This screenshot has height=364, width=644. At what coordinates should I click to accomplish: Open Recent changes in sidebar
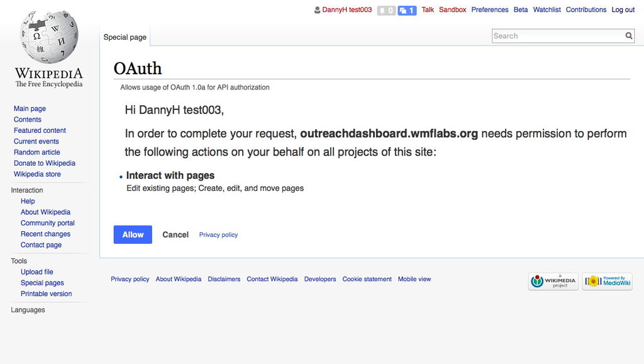click(45, 234)
